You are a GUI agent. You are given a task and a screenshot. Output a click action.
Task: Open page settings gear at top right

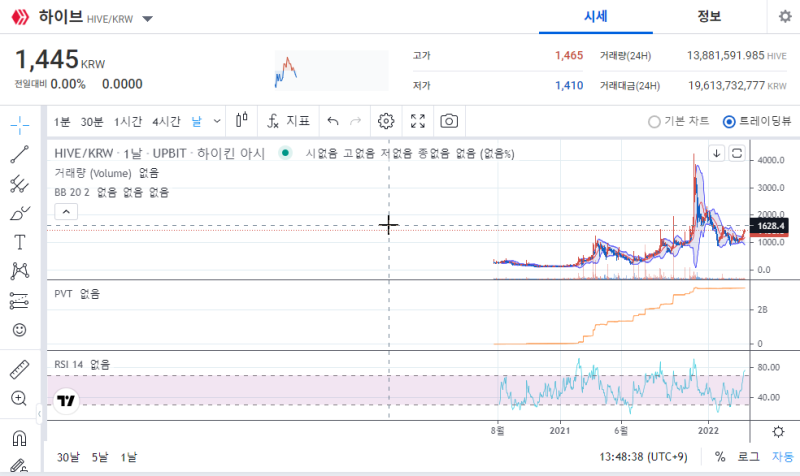click(x=785, y=16)
